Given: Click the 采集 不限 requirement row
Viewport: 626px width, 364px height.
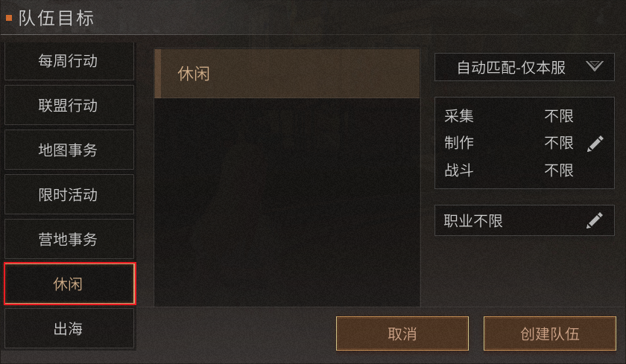Looking at the screenshot, I should (509, 116).
